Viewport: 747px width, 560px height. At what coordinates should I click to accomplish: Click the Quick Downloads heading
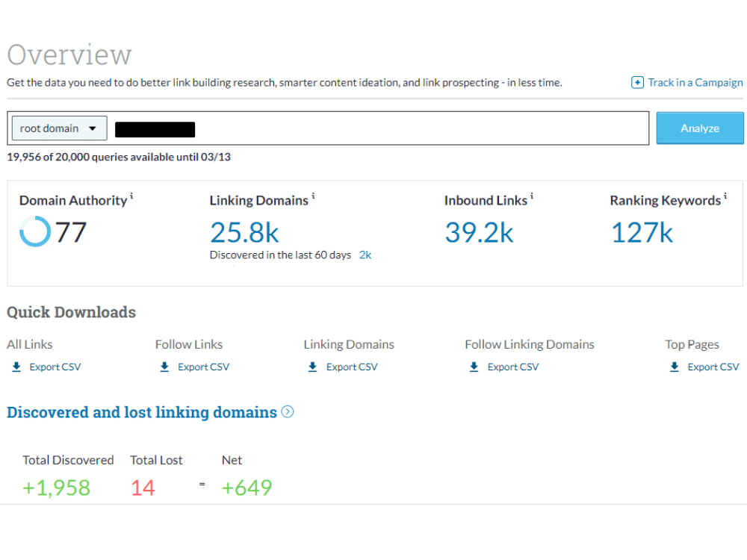(72, 312)
